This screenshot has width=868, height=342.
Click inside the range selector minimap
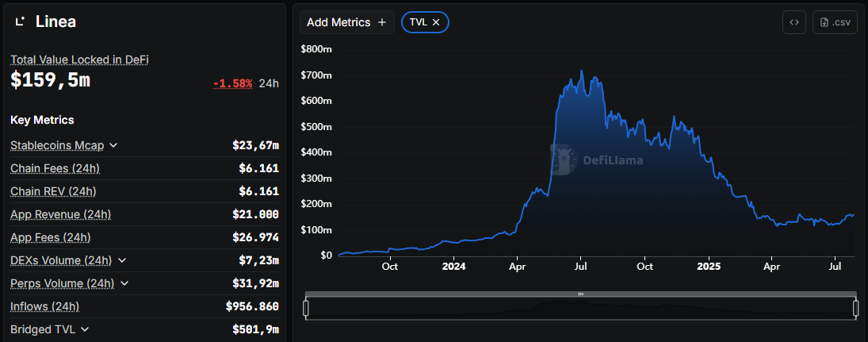tap(581, 308)
